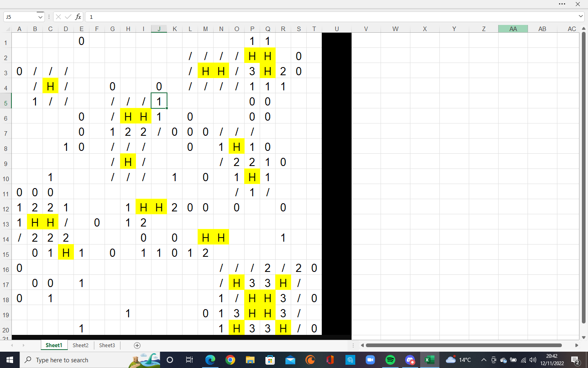Viewport: 588px width, 368px height.
Task: Click the horizontal scrollbar thumb
Action: click(x=464, y=346)
